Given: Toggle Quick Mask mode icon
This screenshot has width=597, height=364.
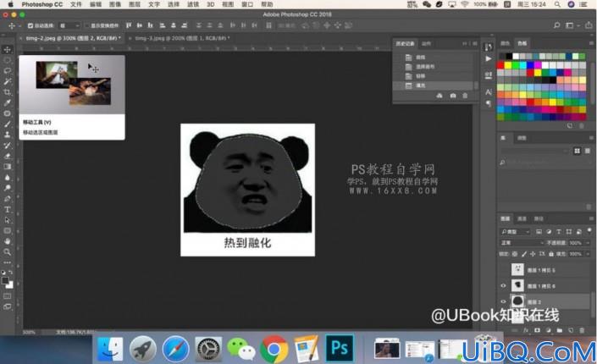Looking at the screenshot, I should click(8, 295).
